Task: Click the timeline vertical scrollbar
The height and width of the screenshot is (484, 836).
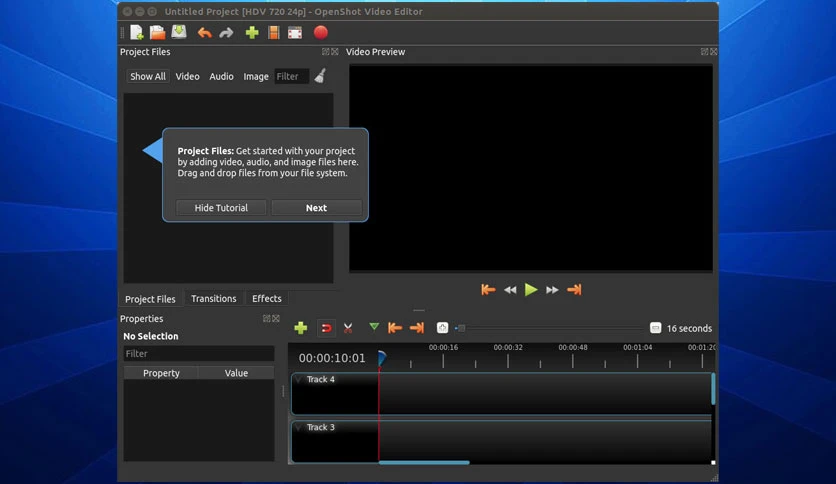Action: (x=713, y=389)
